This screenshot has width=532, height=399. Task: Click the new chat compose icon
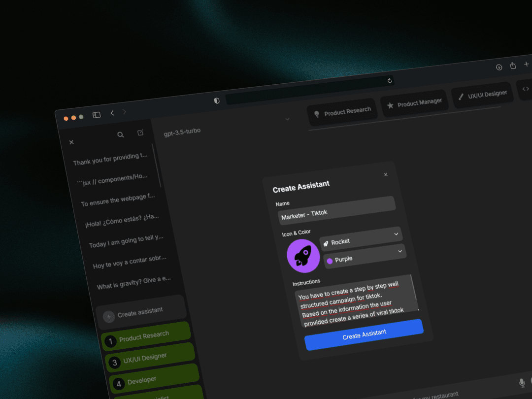tap(140, 133)
